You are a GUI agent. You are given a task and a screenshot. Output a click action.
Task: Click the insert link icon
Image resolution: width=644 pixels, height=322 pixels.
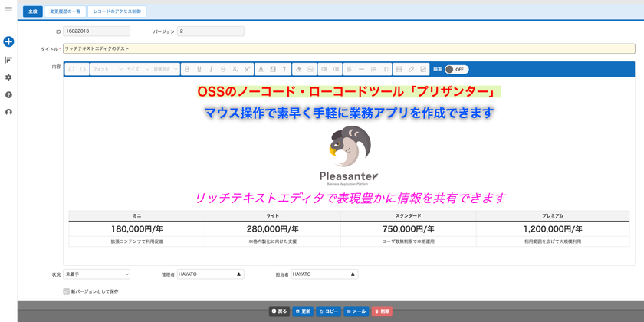point(411,70)
